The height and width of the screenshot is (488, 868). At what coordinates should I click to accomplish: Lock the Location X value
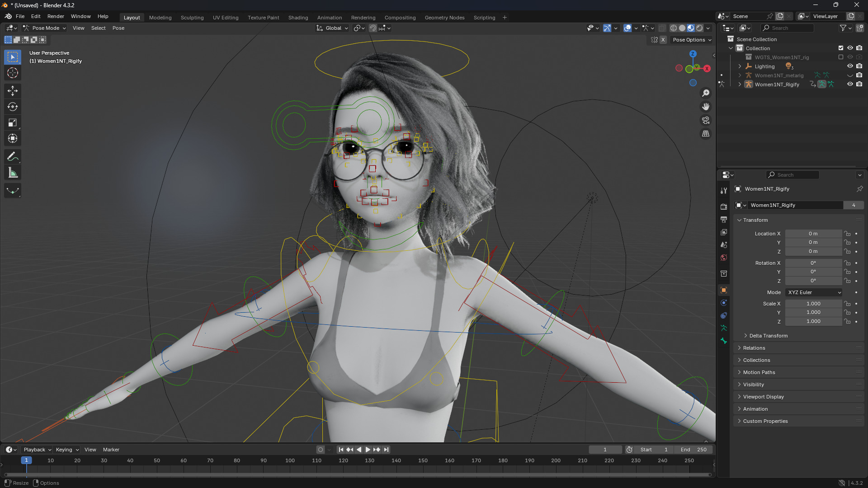click(847, 234)
